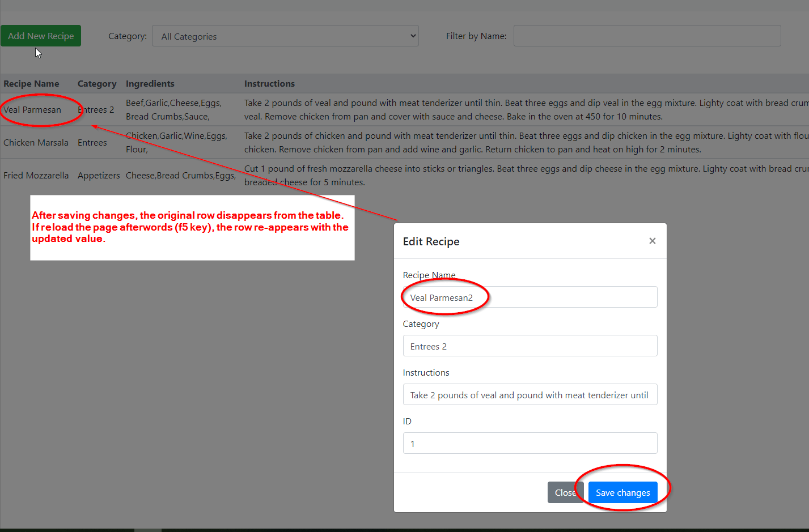Open the All Categories dropdown
The width and height of the screenshot is (809, 532).
pos(285,36)
